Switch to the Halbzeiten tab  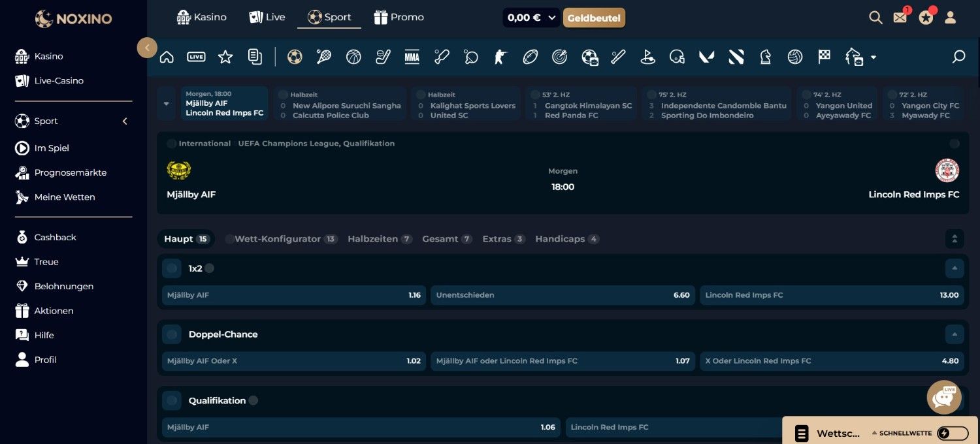point(380,239)
